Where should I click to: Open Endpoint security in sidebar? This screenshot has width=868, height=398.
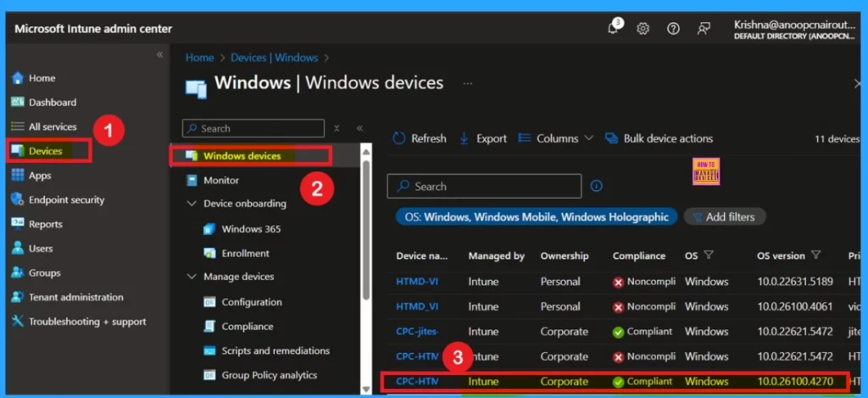[x=66, y=199]
